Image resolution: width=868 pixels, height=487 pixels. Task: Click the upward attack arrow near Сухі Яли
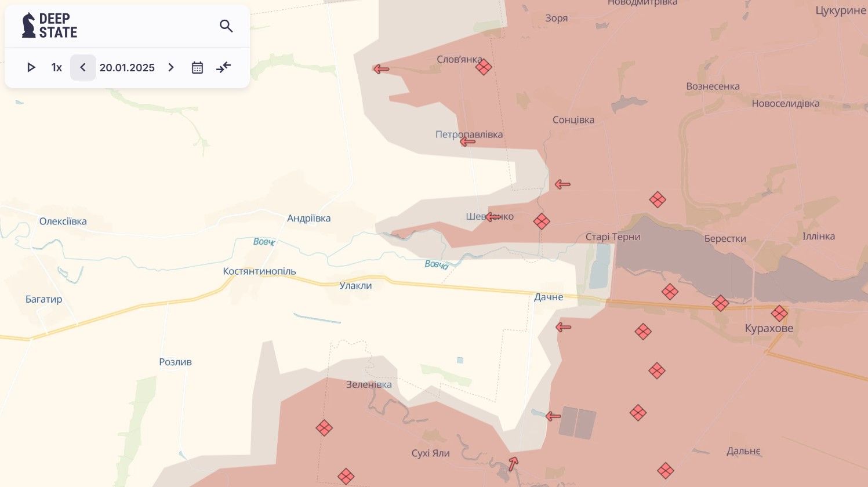[x=513, y=463]
